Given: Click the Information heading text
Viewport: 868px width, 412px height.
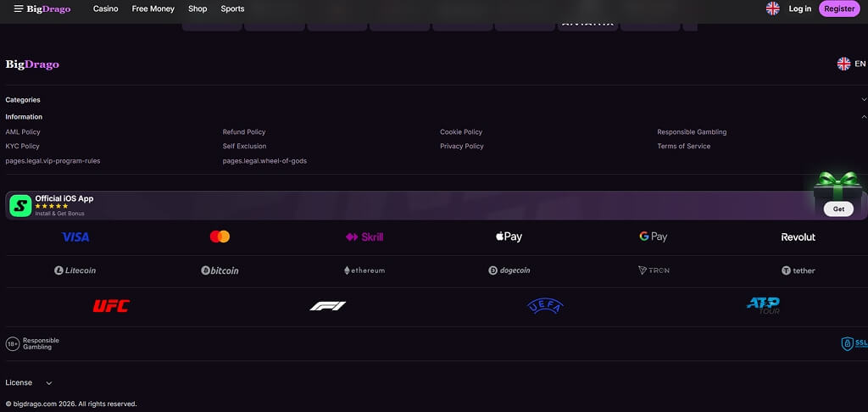Looking at the screenshot, I should pos(24,117).
